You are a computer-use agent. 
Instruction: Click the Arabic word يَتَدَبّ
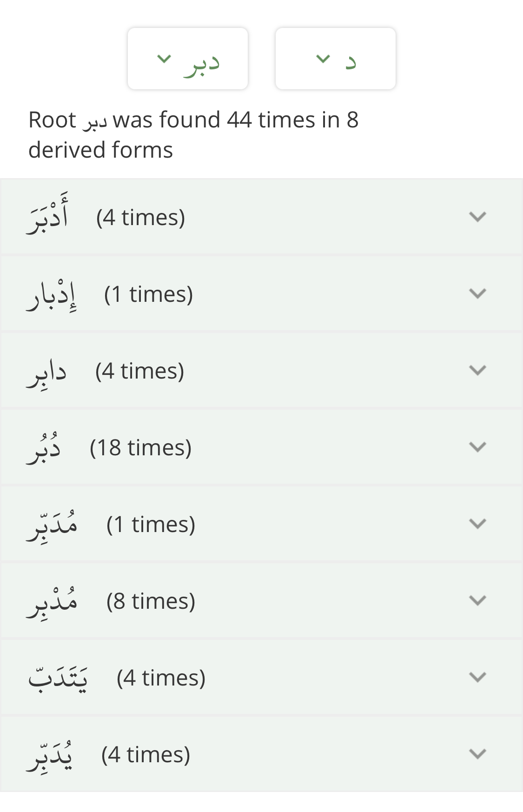pos(58,678)
